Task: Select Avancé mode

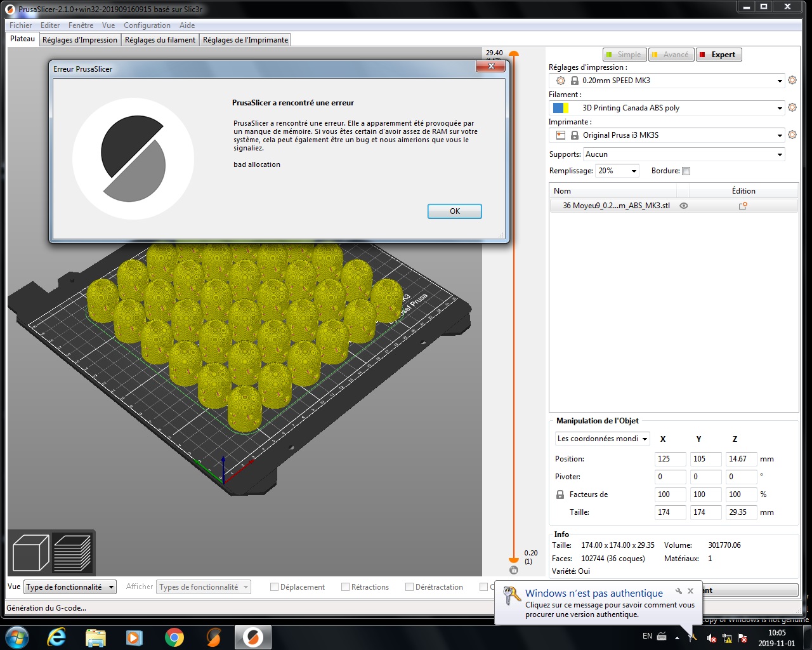Action: click(x=671, y=55)
